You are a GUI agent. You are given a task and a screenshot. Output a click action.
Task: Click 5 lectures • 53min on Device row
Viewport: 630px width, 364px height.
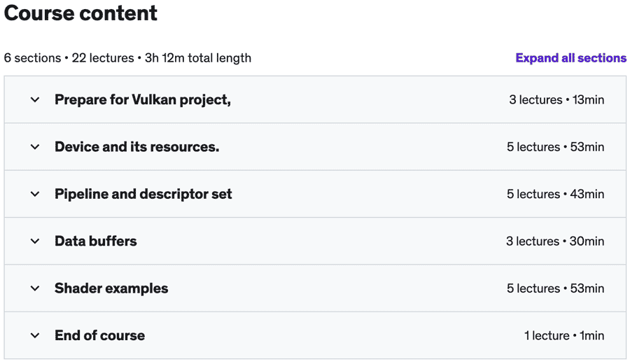[555, 147]
